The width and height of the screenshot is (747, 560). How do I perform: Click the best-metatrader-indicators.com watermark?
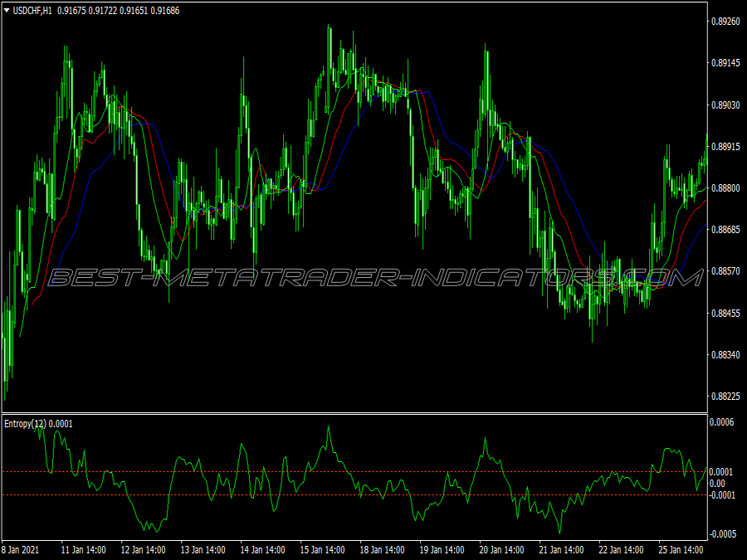[x=375, y=278]
